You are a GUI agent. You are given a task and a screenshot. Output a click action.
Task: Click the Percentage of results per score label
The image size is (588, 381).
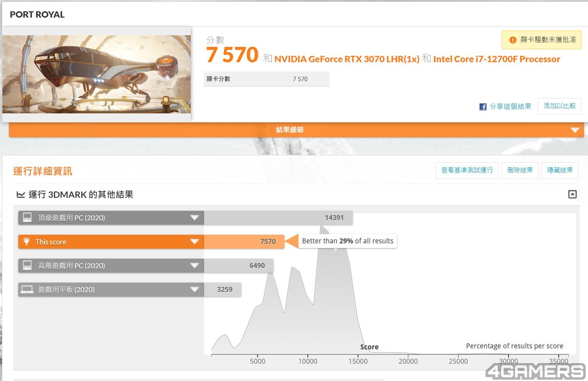(x=514, y=346)
